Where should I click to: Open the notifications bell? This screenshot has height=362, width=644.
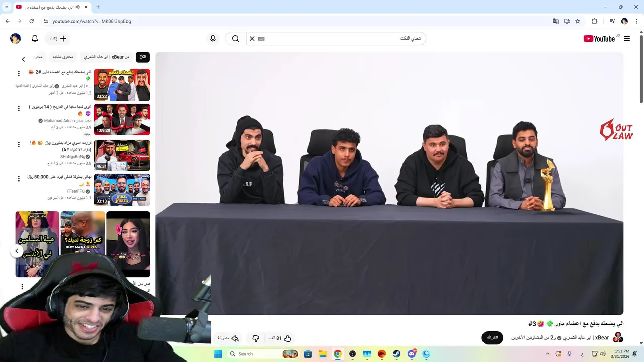pos(35,39)
